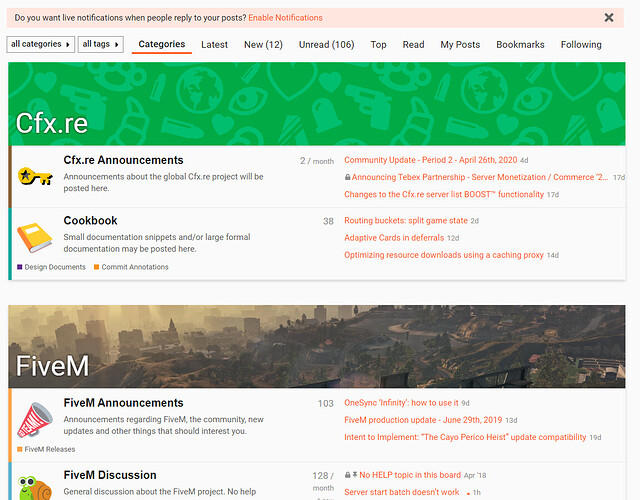Click orange square beside Commit Annotations
Screen dimensions: 640x500
(97, 267)
